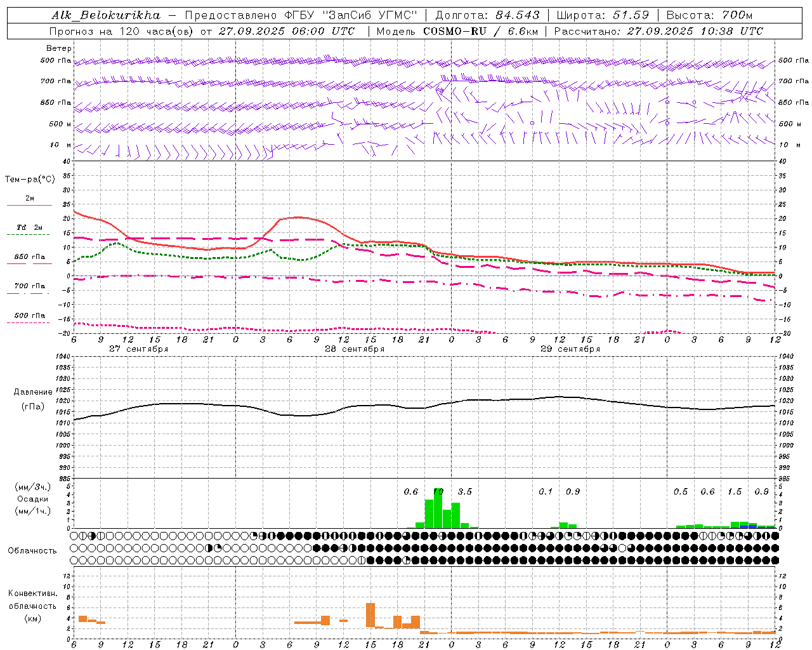Click the Давление pressure panel label
Screen dimensions: 812x650
[x=33, y=392]
